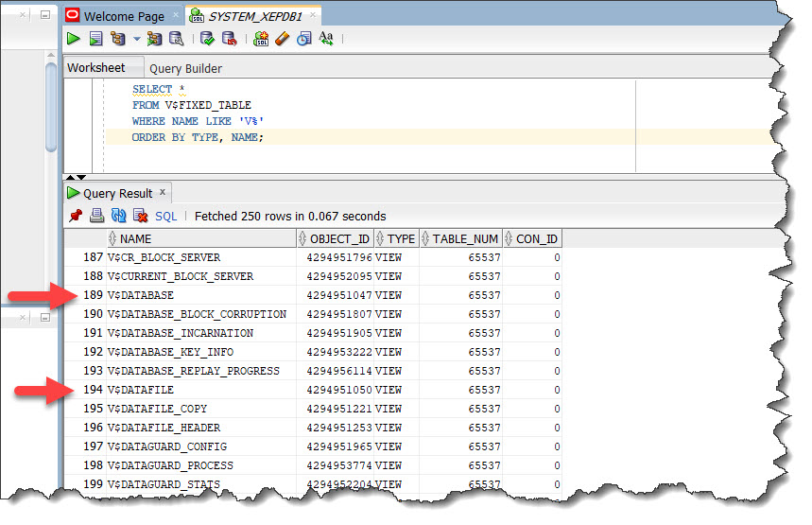Click the 'V%' string literal in the query
The image size is (812, 525).
[251, 121]
